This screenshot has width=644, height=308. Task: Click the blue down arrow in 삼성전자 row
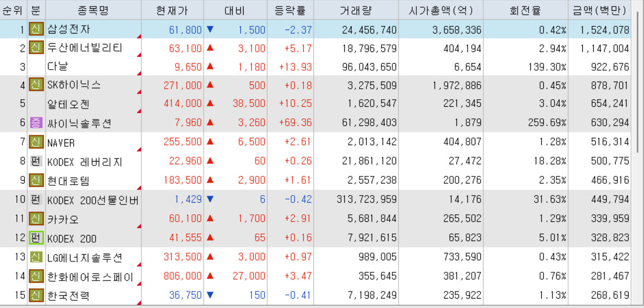click(x=210, y=30)
